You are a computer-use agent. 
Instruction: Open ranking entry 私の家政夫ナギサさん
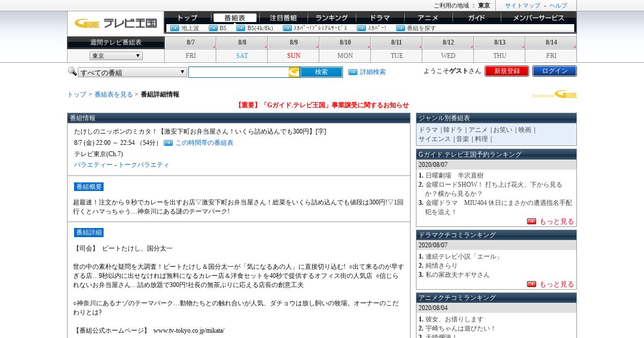[458, 275]
